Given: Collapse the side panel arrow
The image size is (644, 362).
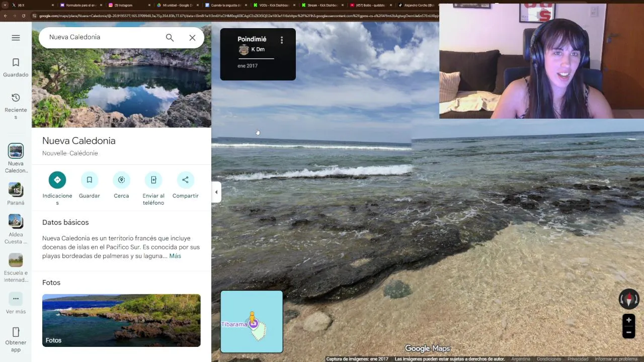Looking at the screenshot, I should [x=216, y=192].
